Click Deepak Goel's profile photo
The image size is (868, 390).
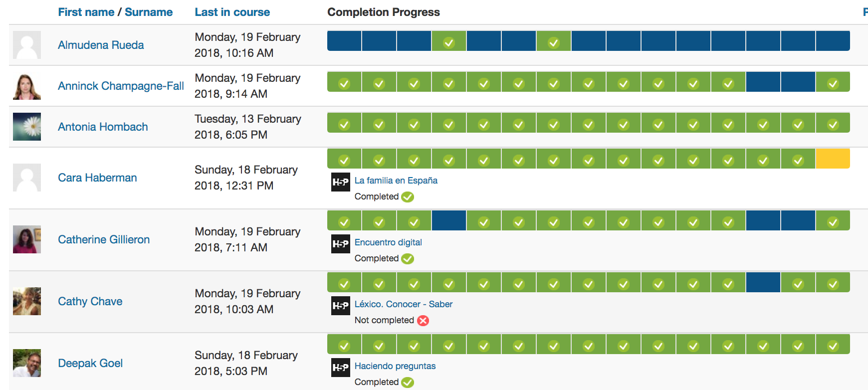27,363
